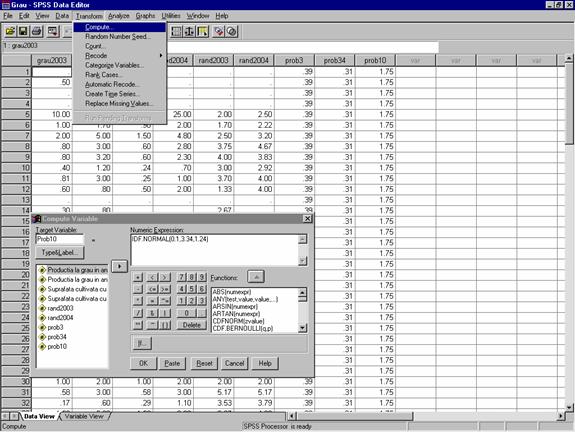Click the Target Variable input field
This screenshot has height=432, width=575.
tap(60, 239)
